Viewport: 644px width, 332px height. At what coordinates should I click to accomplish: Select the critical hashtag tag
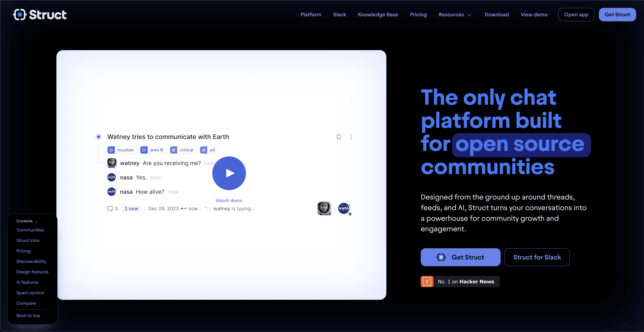[183, 150]
